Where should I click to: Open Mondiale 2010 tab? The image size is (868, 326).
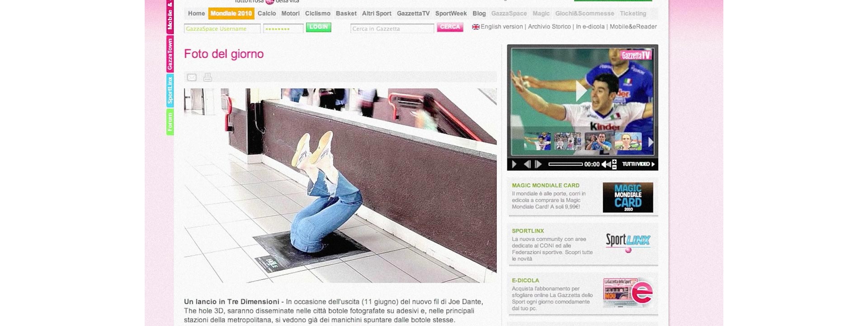[x=231, y=14]
